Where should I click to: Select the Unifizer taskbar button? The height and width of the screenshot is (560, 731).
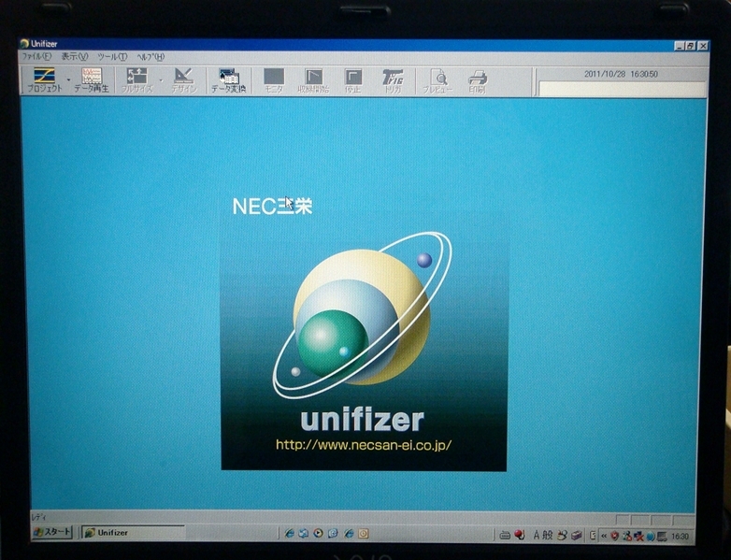(x=134, y=533)
